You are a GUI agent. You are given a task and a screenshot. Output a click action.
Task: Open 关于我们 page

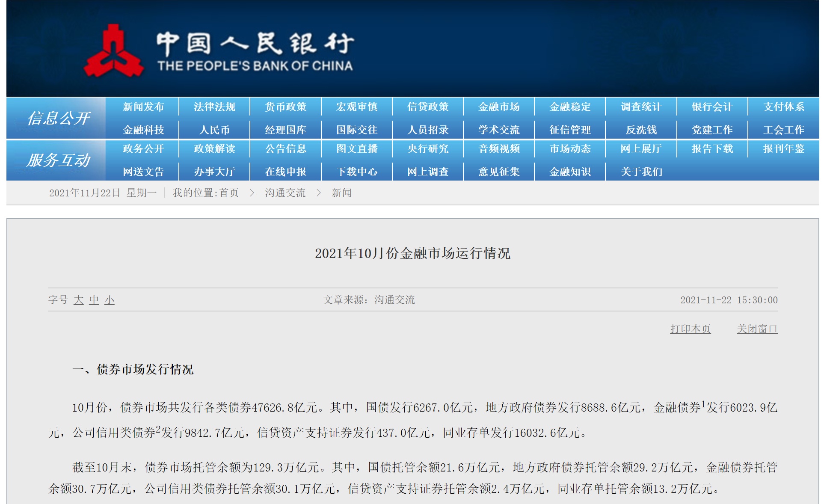[x=641, y=172]
